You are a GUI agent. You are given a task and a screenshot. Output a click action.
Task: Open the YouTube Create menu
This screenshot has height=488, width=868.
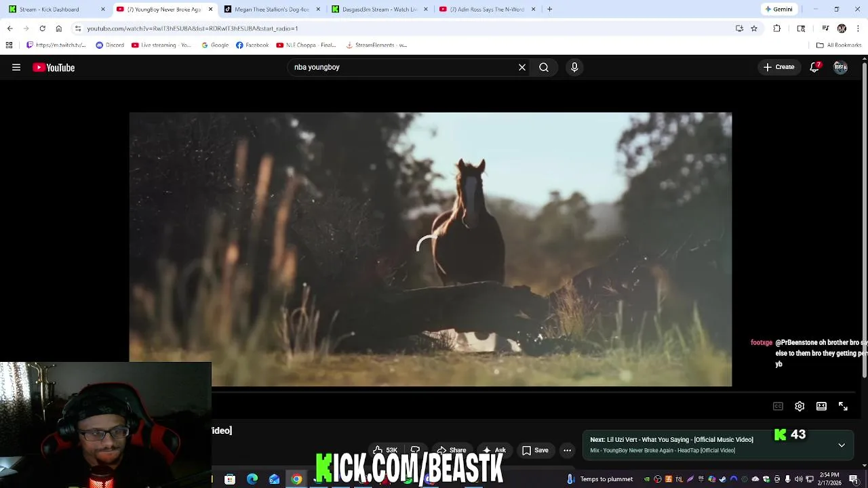click(778, 67)
